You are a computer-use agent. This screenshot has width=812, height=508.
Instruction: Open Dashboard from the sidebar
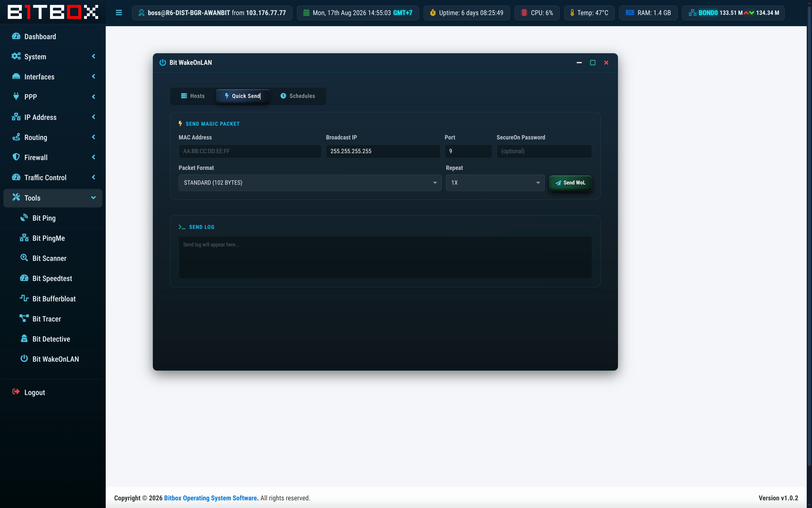(x=53, y=36)
